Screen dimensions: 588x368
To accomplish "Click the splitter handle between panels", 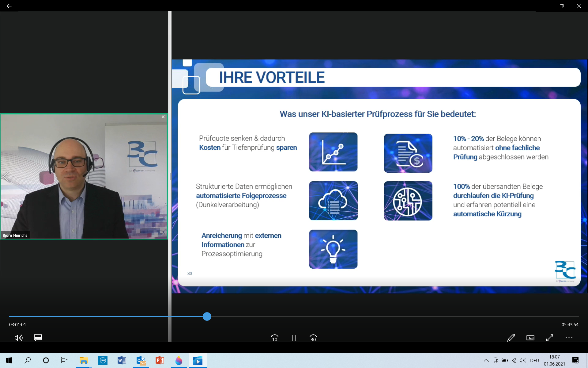I will 170,176.
